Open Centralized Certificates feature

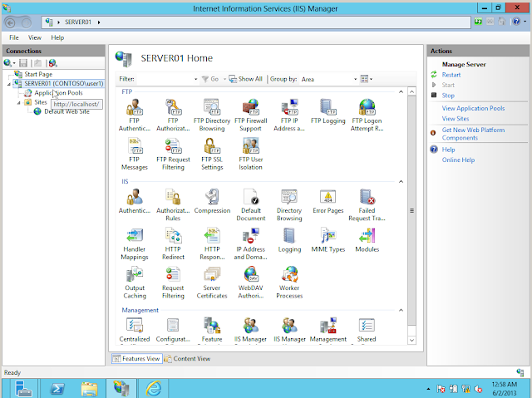[x=135, y=330]
